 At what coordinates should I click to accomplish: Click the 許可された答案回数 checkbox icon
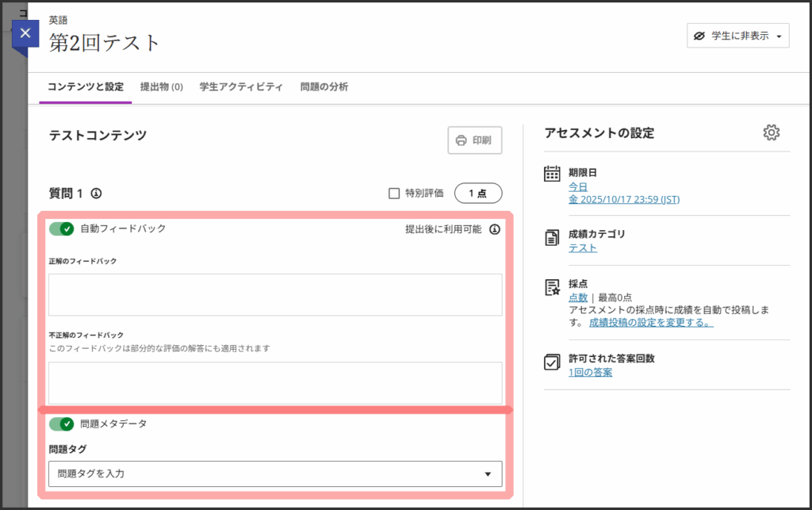(x=552, y=362)
